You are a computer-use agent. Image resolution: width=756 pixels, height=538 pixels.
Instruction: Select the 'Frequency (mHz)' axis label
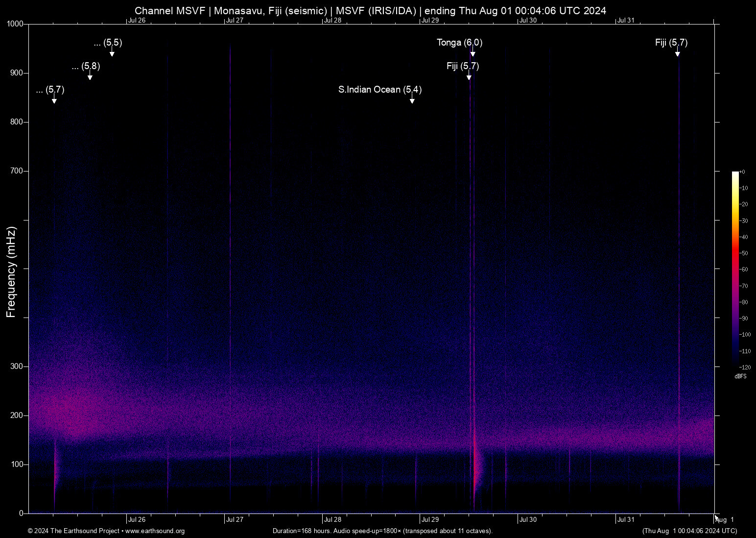point(11,272)
